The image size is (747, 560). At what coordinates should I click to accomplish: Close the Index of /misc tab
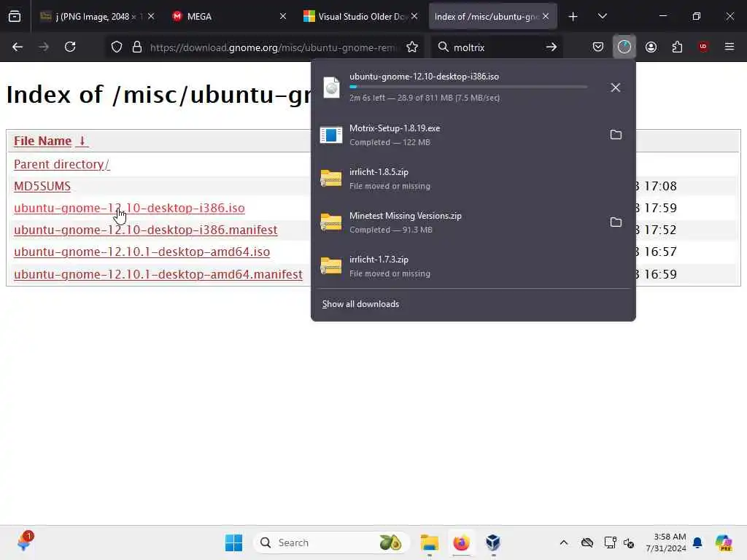pos(546,16)
